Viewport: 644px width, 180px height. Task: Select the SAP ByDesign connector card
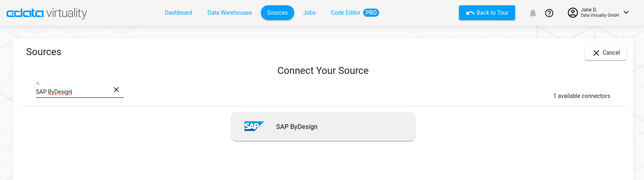(323, 127)
